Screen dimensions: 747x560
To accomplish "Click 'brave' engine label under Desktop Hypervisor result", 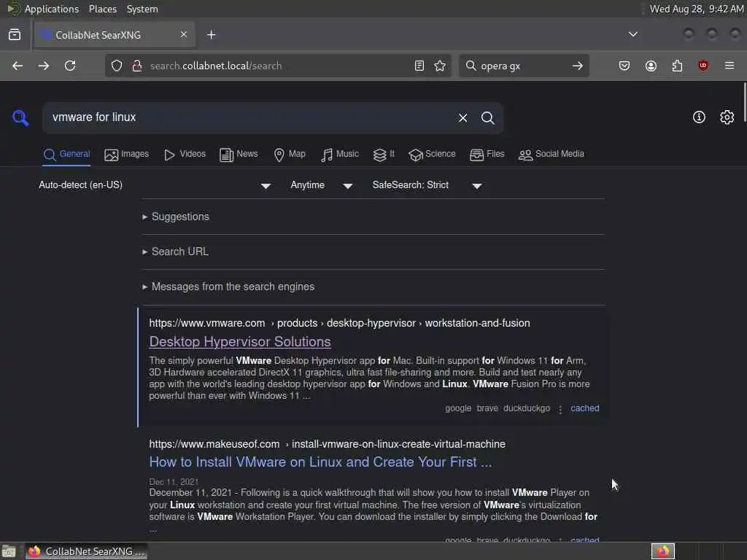I will coord(487,408).
